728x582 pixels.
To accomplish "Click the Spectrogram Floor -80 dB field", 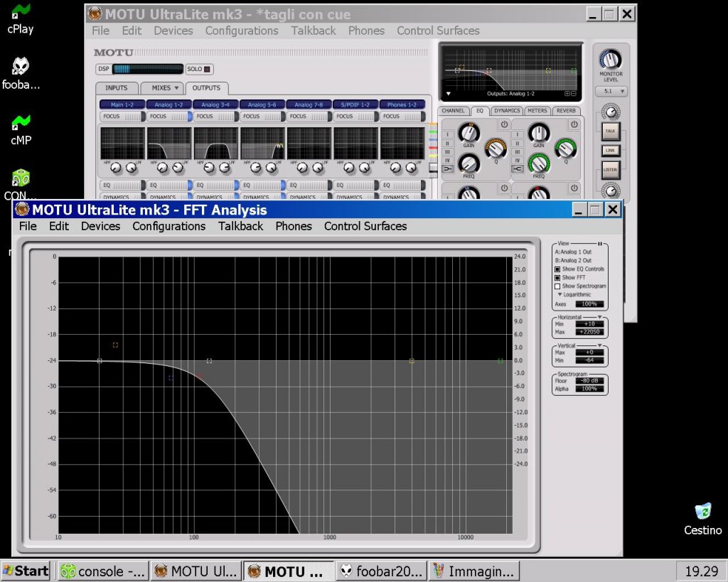I will click(x=589, y=381).
